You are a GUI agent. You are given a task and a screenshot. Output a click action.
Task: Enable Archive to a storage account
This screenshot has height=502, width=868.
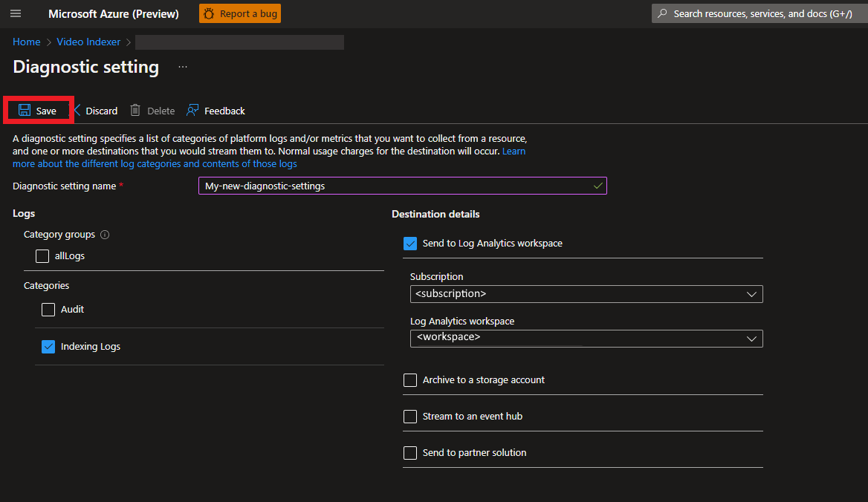410,380
